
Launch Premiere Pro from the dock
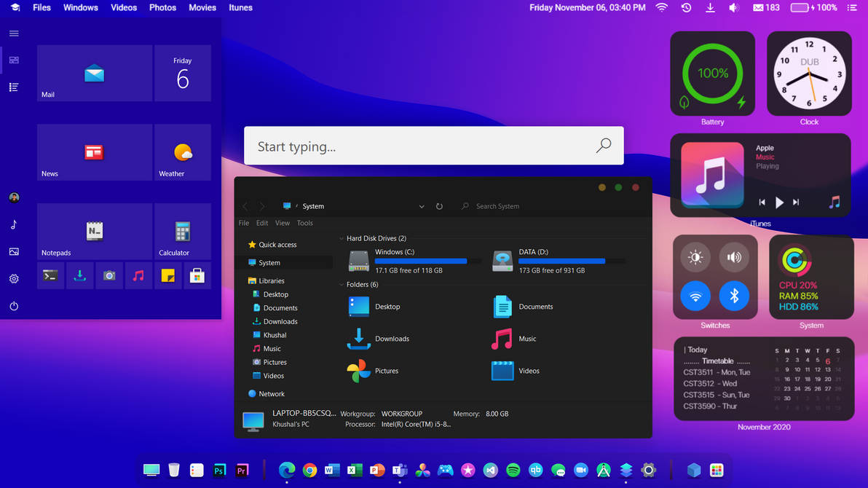pos(242,471)
